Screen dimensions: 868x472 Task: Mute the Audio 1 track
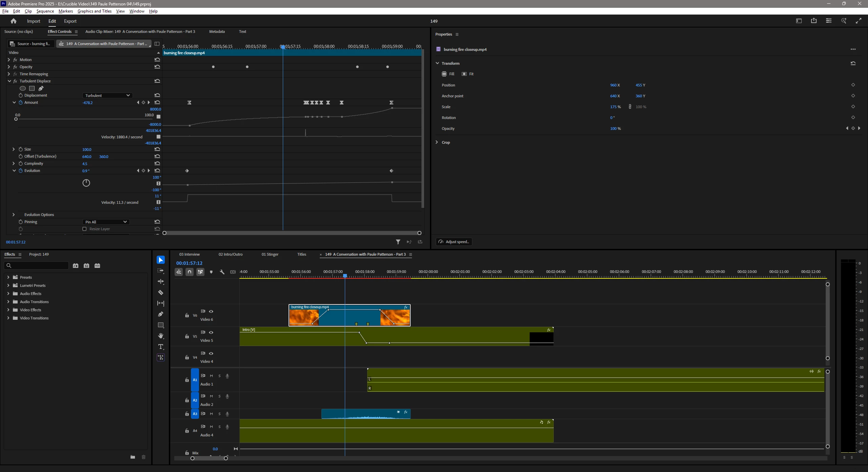pos(211,376)
